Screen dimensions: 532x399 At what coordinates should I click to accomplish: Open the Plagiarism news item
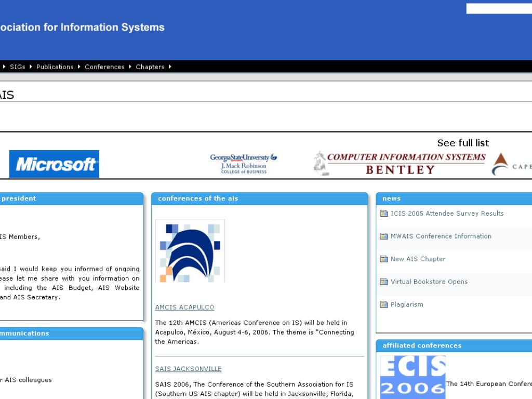(407, 304)
